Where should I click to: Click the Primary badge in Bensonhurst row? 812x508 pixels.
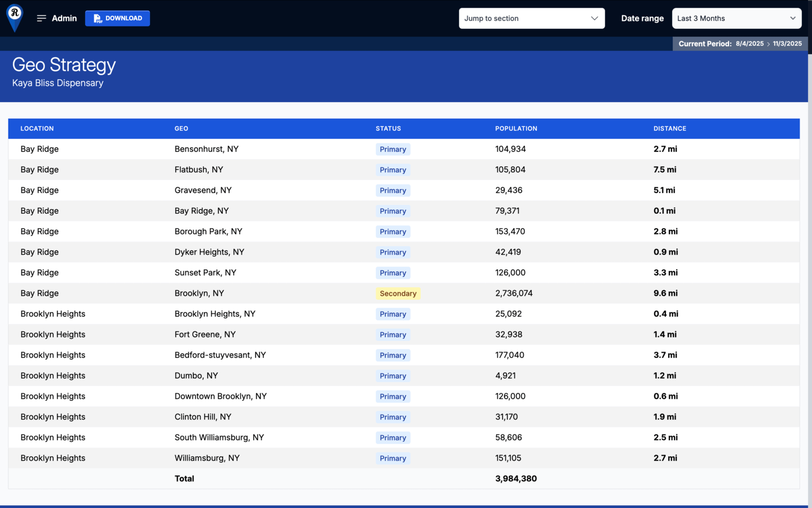pos(392,150)
